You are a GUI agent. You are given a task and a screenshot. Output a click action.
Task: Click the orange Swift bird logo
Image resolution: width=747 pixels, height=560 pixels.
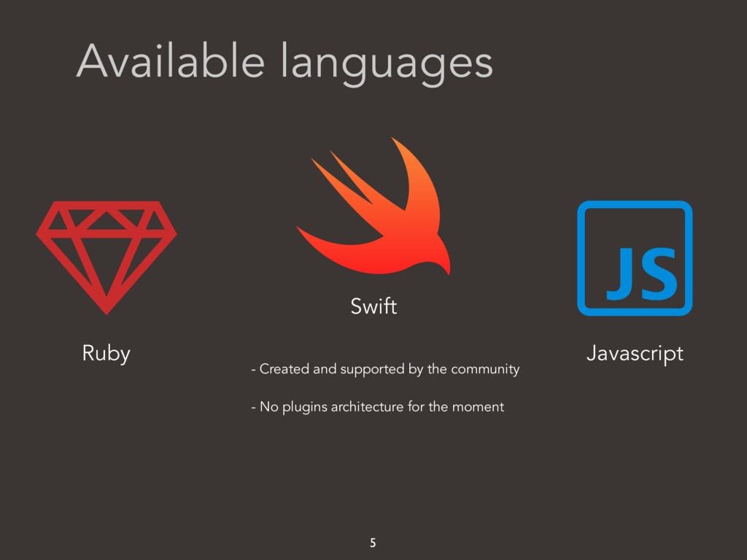(x=373, y=206)
